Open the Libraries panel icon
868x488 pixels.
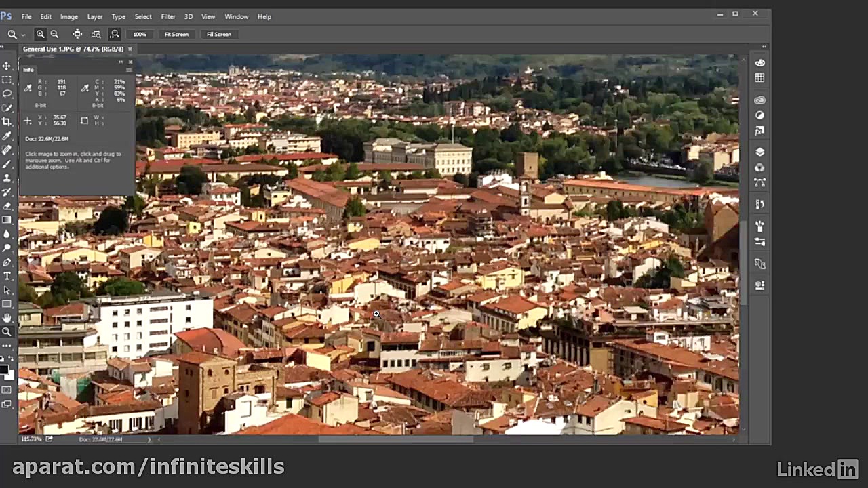click(x=759, y=100)
